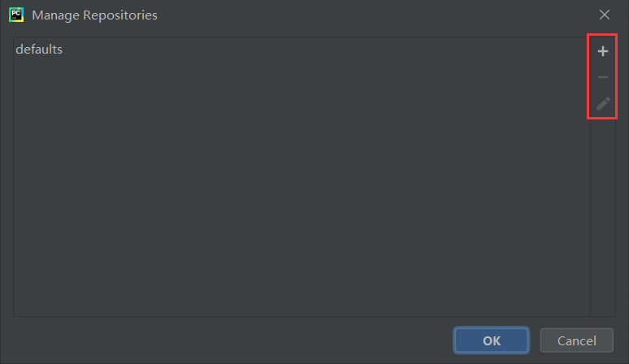This screenshot has width=629, height=364.
Task: Select the defaults repository entry
Action: [39, 50]
